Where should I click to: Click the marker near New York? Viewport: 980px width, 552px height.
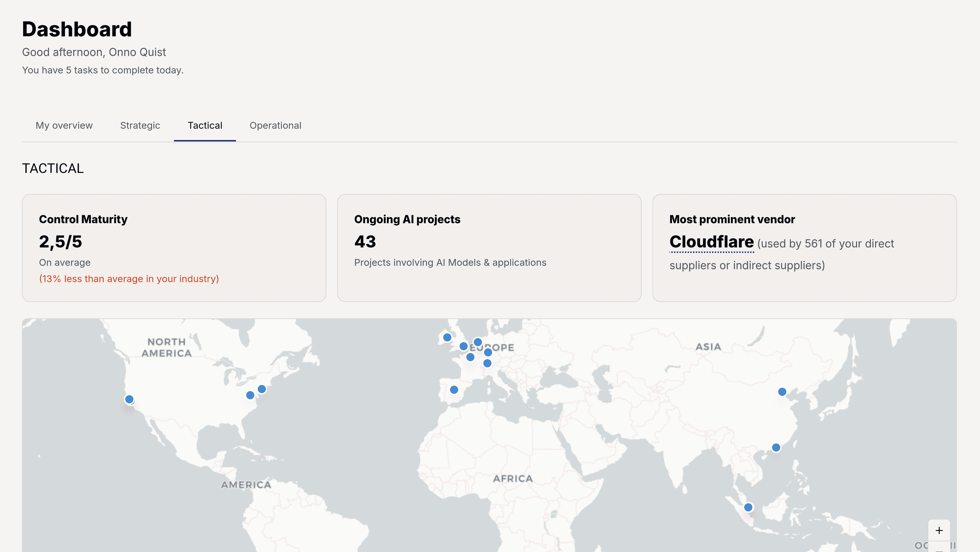tap(262, 389)
